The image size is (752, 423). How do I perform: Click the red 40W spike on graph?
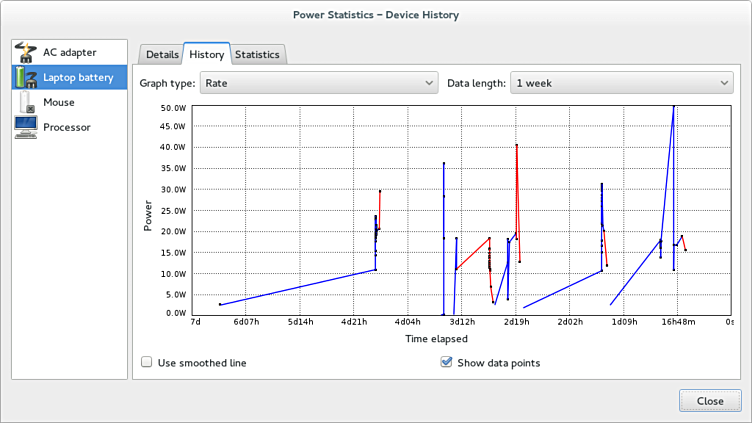[x=516, y=146]
